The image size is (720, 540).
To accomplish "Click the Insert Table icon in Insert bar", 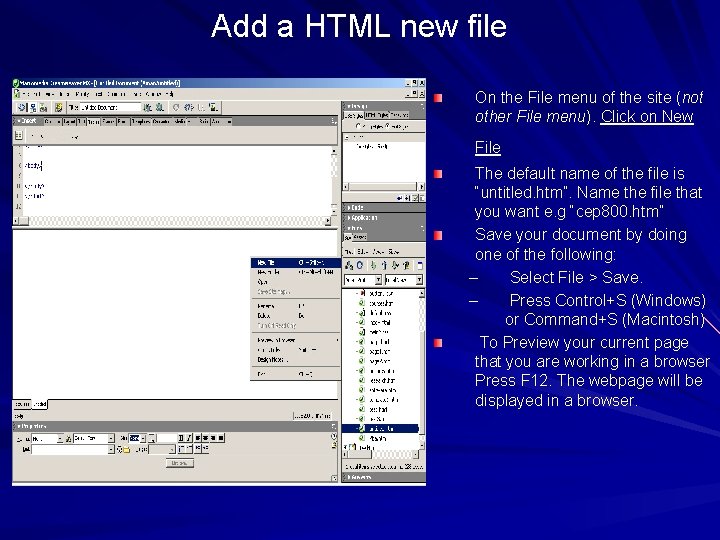I will (19, 135).
